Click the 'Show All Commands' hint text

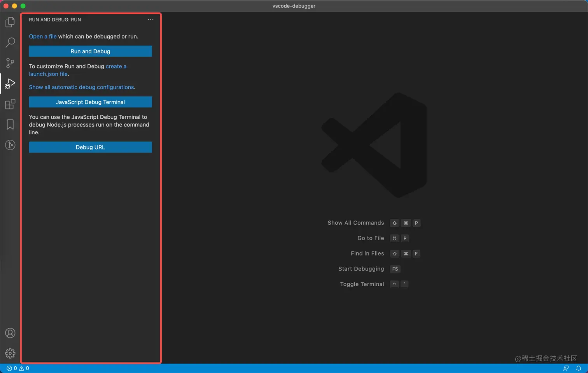(356, 223)
